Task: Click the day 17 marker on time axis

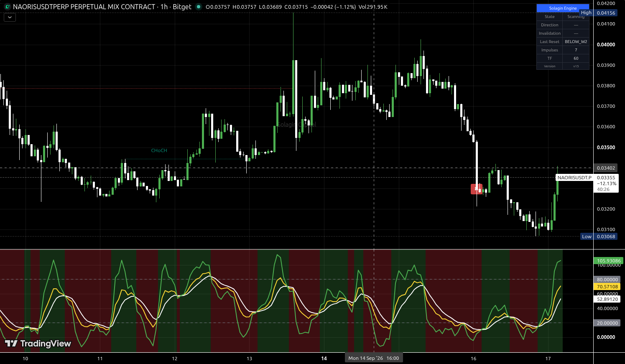Action: 548,359
